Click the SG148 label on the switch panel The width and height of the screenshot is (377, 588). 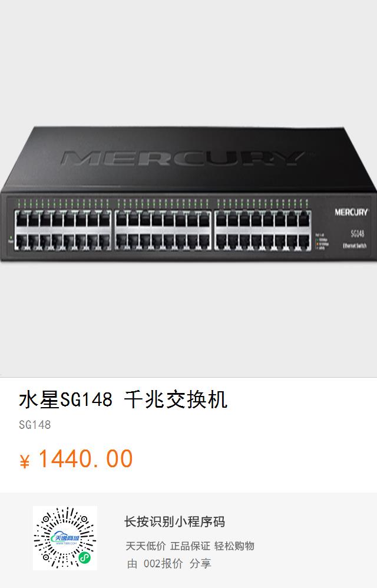coord(357,234)
